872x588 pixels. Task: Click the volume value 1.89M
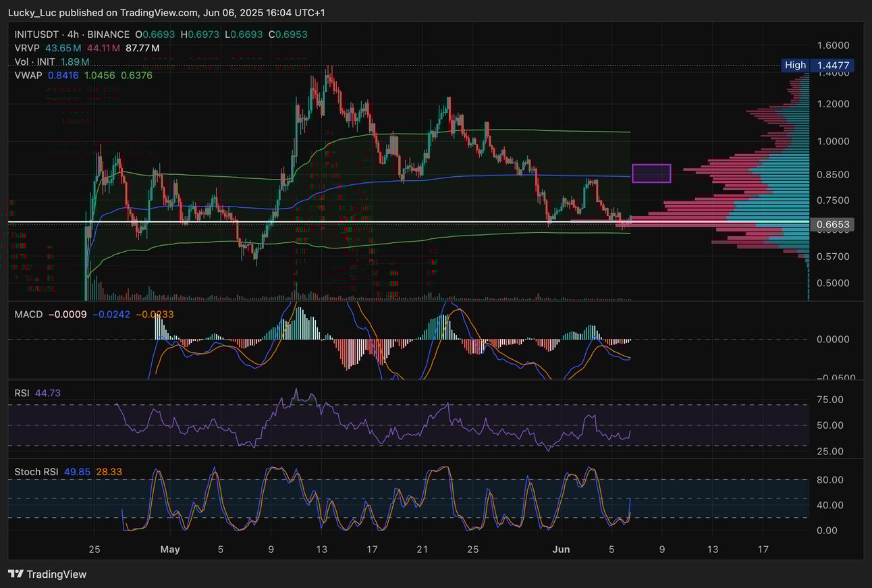[75, 62]
